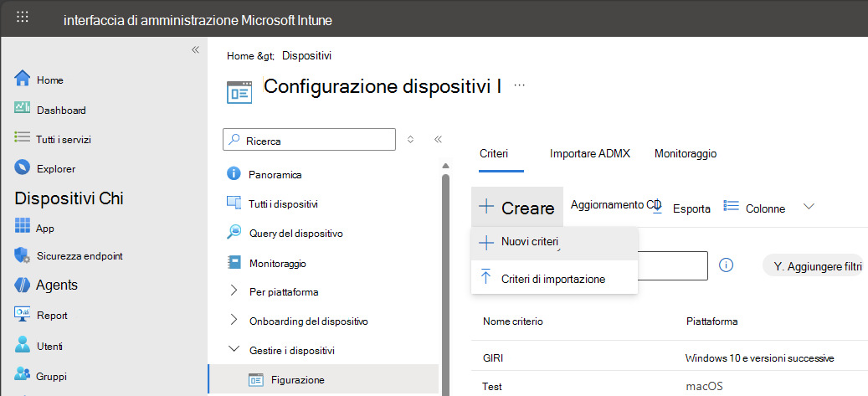Open the Agents icon in sidebar
Image resolution: width=868 pixels, height=396 pixels.
pos(23,285)
